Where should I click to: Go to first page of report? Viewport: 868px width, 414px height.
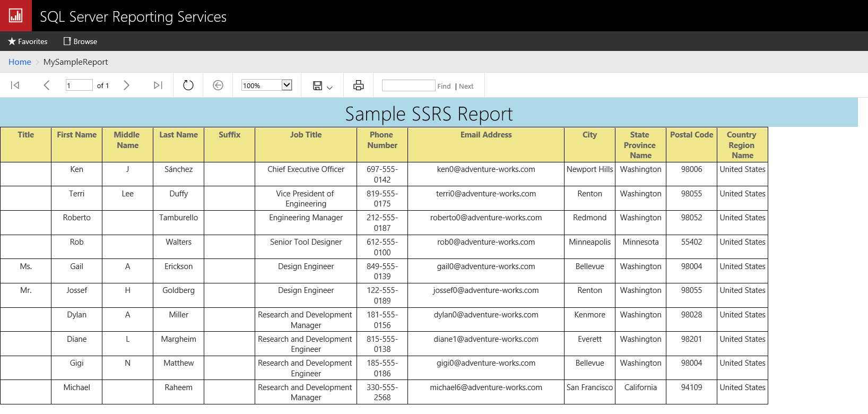(15, 85)
